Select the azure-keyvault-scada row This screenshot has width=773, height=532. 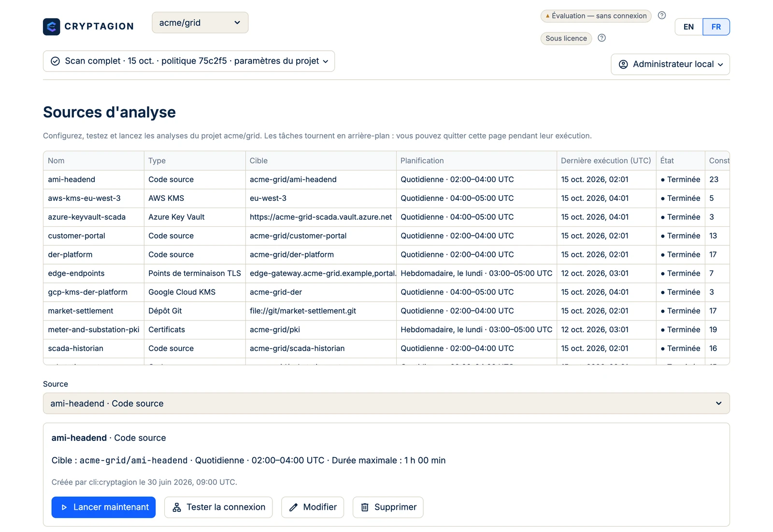(386, 217)
